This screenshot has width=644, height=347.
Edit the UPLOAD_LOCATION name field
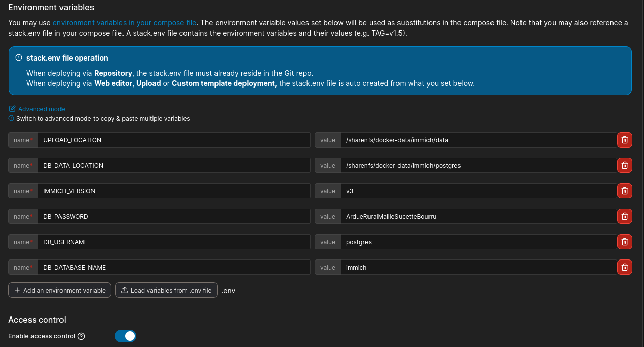point(174,140)
